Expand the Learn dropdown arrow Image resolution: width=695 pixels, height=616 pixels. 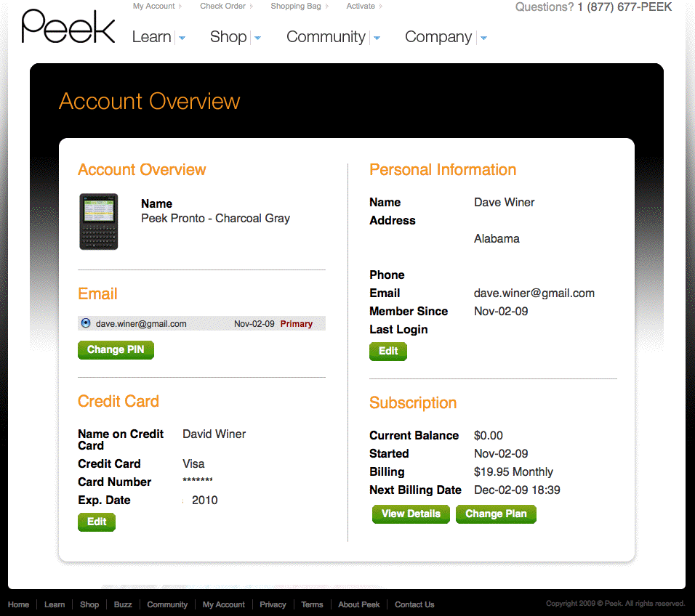pos(182,38)
